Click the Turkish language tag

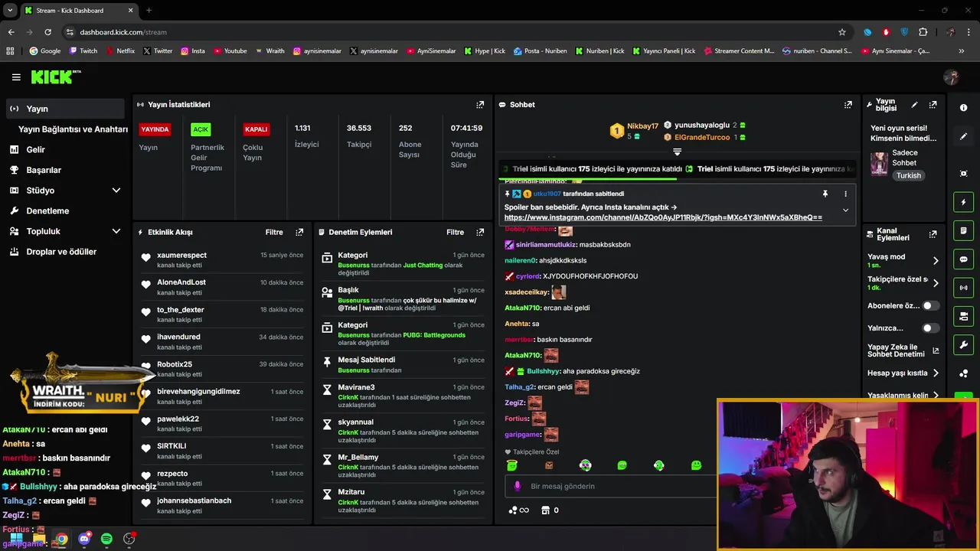pyautogui.click(x=909, y=175)
